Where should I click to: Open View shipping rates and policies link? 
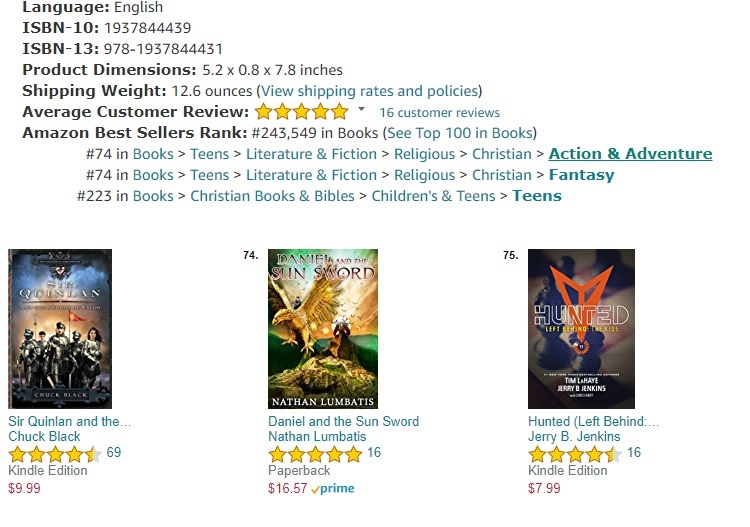[x=370, y=90]
